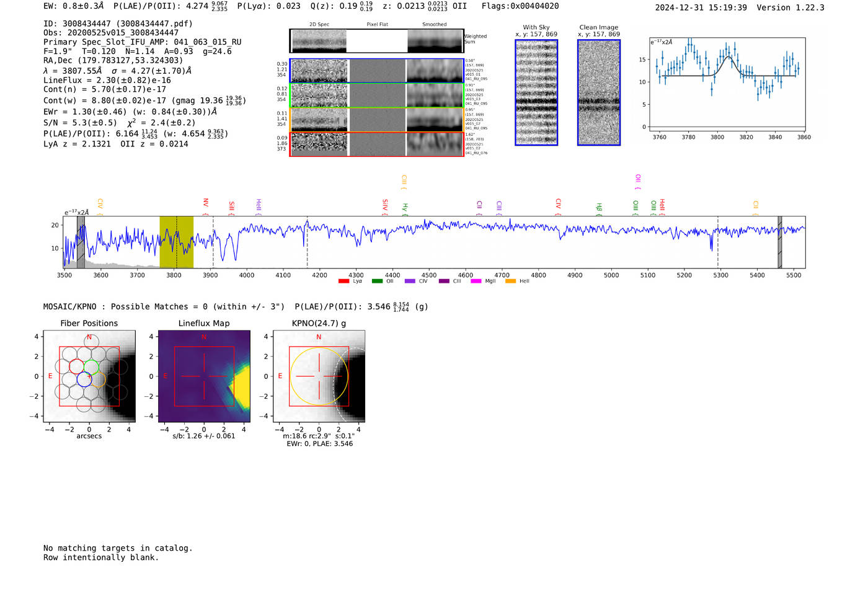The height and width of the screenshot is (591, 868).
Task: Select the red-bordered fiber spectrum row
Action: [377, 144]
